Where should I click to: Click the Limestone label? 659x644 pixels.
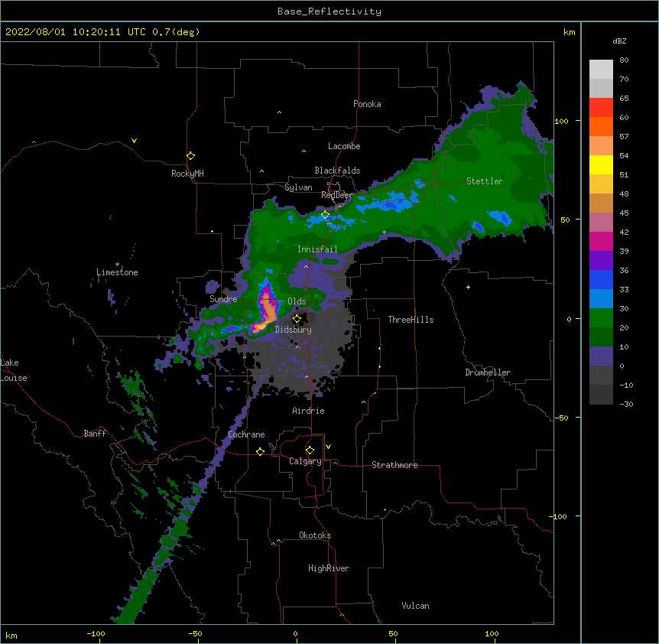point(117,272)
